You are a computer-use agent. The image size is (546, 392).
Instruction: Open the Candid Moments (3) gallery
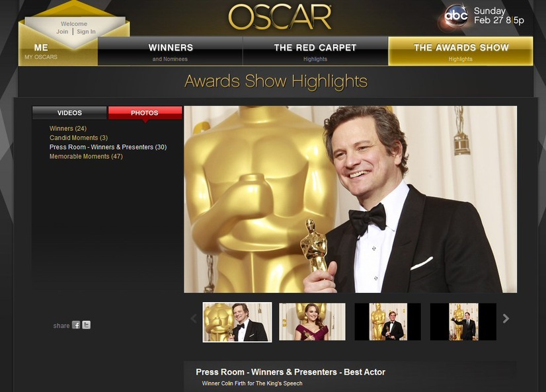79,138
